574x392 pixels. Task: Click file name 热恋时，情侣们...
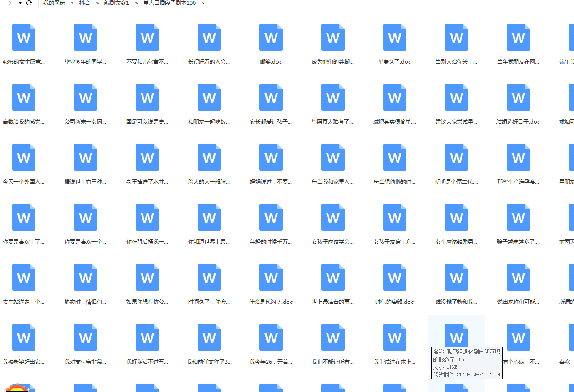[x=86, y=302]
